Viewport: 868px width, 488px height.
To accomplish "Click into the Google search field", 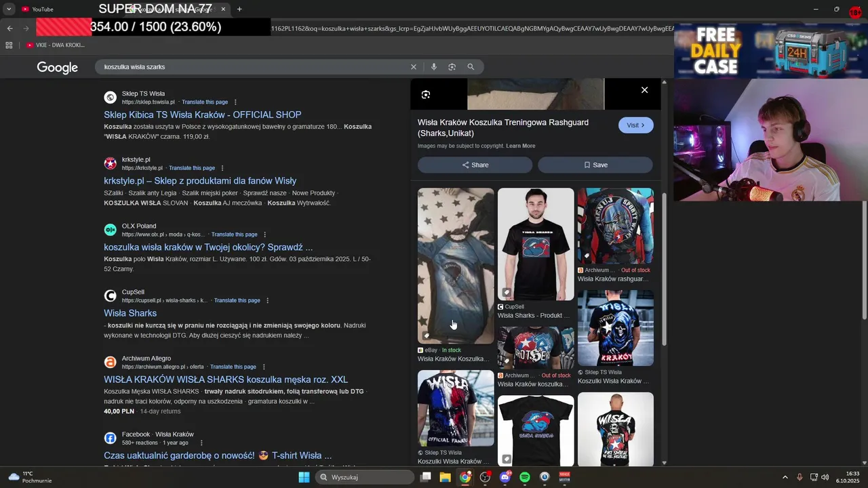I will (x=254, y=67).
